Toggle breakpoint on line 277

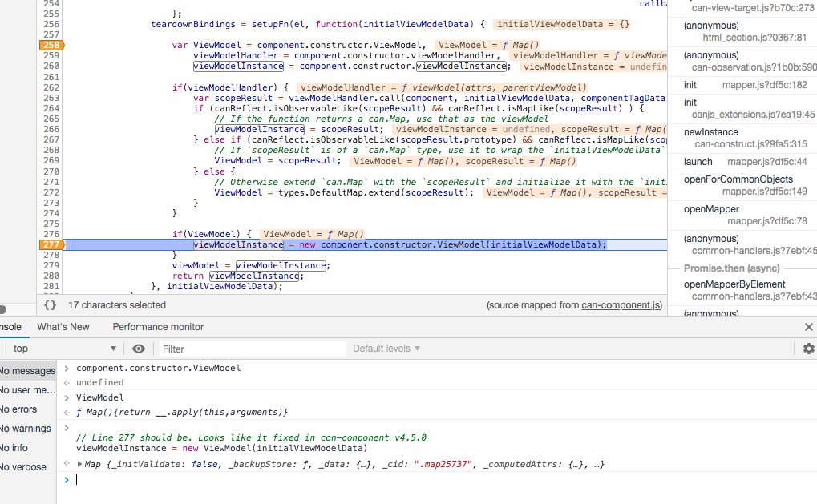coord(51,244)
